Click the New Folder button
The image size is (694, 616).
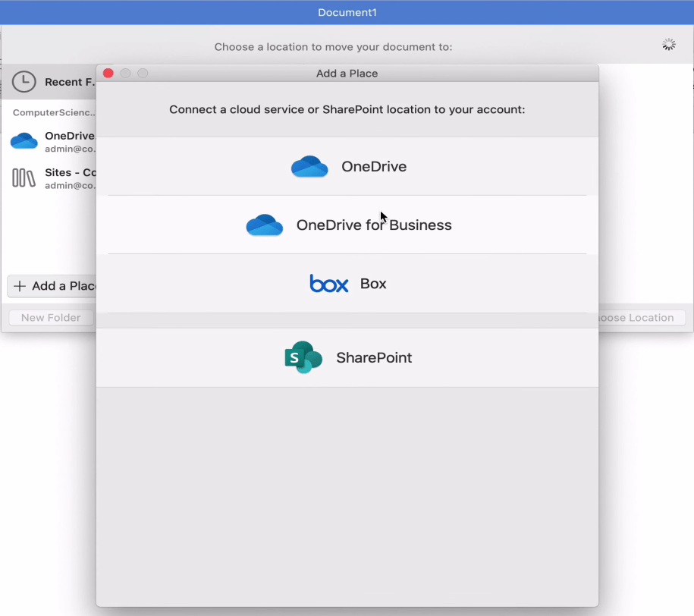tap(51, 318)
